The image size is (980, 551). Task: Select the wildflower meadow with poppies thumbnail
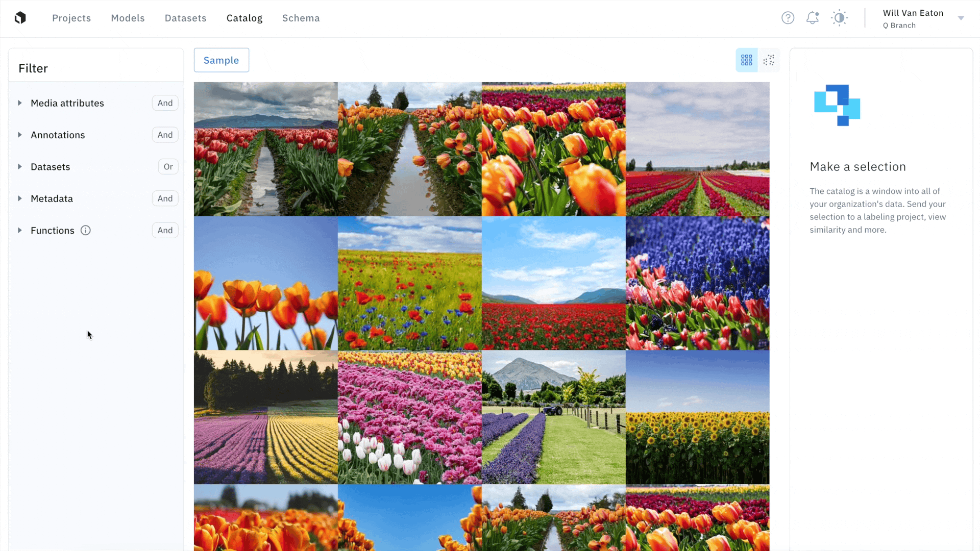[409, 283]
